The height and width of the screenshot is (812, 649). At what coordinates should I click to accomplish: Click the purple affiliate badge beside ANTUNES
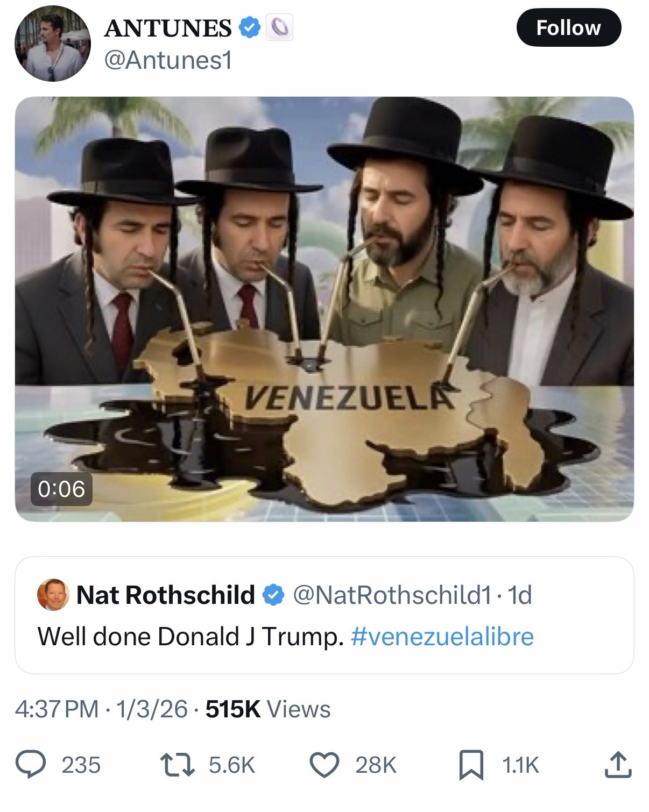280,28
